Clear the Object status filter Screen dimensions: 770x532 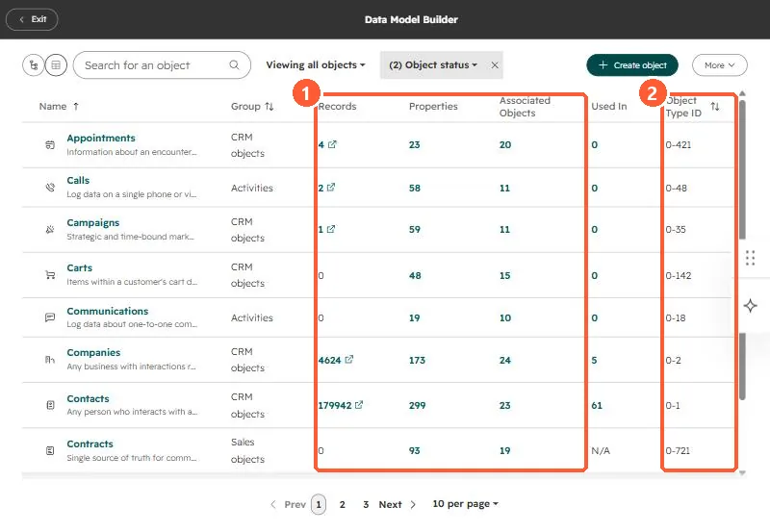point(495,64)
